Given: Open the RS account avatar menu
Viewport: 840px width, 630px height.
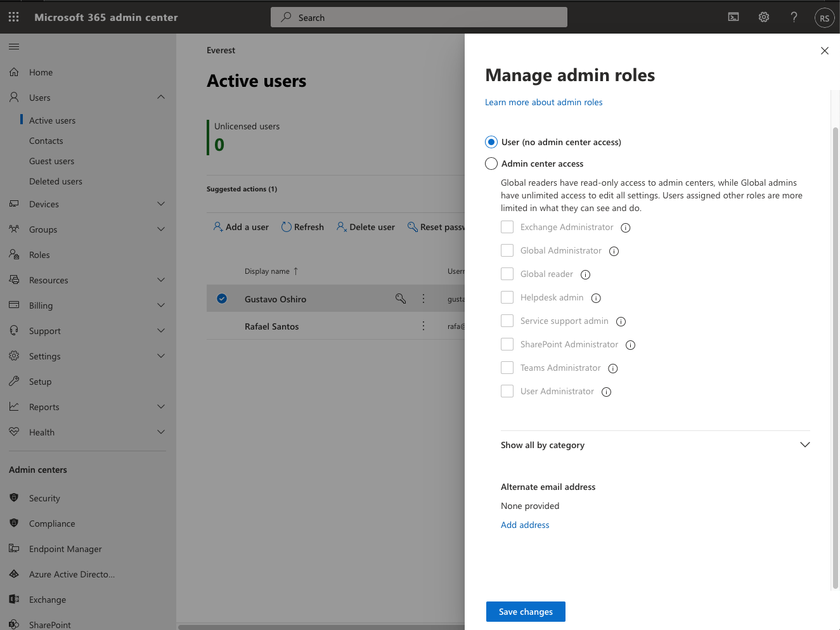Looking at the screenshot, I should (x=824, y=18).
